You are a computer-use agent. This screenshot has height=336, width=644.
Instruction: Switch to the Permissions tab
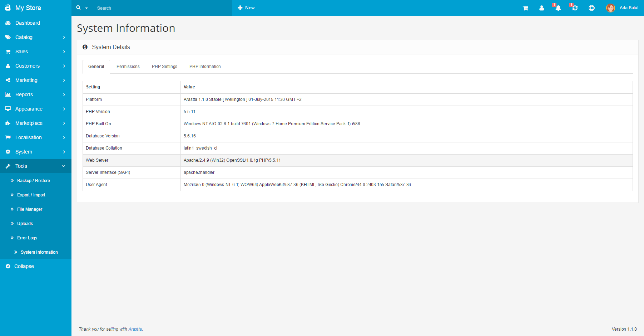(128, 67)
